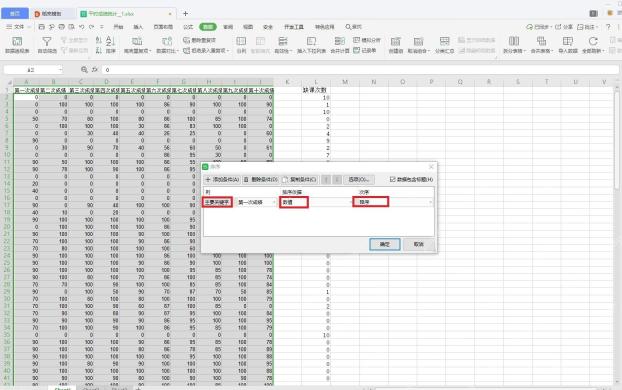Expand the name box dropdown arrow
The image size is (622, 390).
pyautogui.click(x=60, y=70)
